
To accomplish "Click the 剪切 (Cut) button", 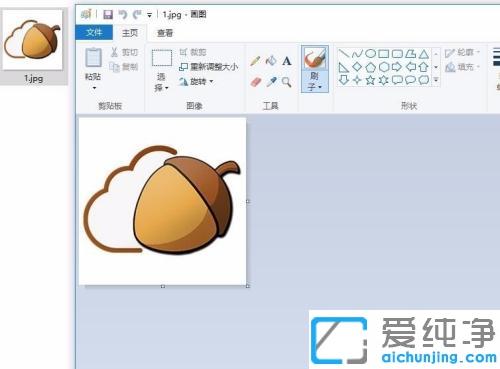I will 124,52.
